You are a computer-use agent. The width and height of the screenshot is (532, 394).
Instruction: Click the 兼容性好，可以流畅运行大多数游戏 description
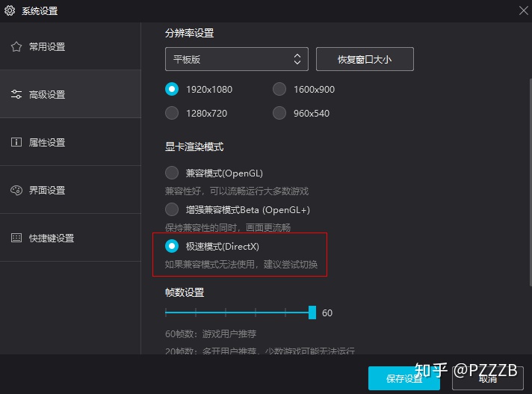(x=237, y=191)
